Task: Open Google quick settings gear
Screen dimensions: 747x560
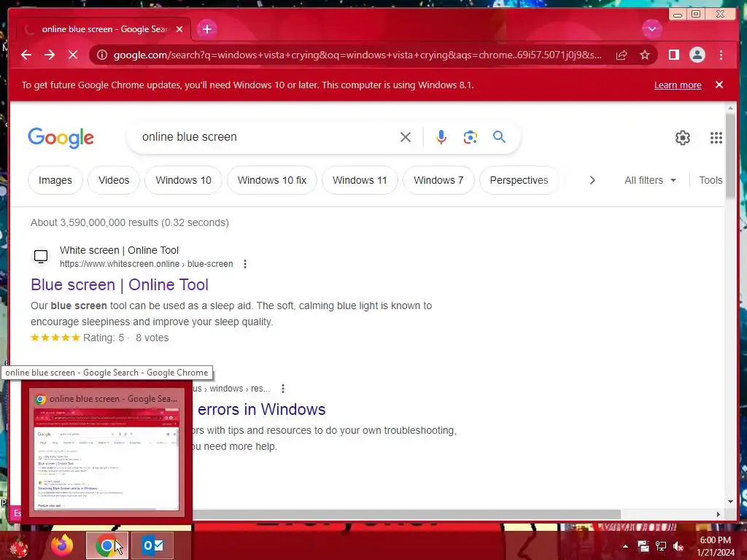Action: [682, 138]
